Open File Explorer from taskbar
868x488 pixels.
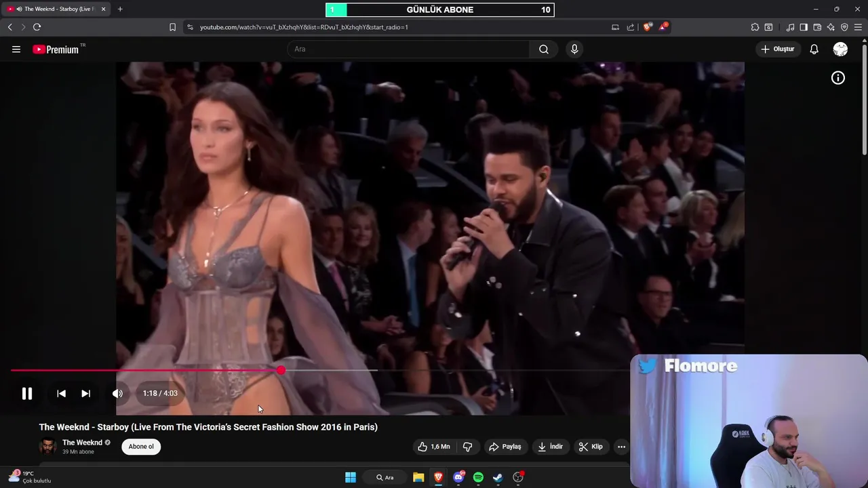click(418, 477)
